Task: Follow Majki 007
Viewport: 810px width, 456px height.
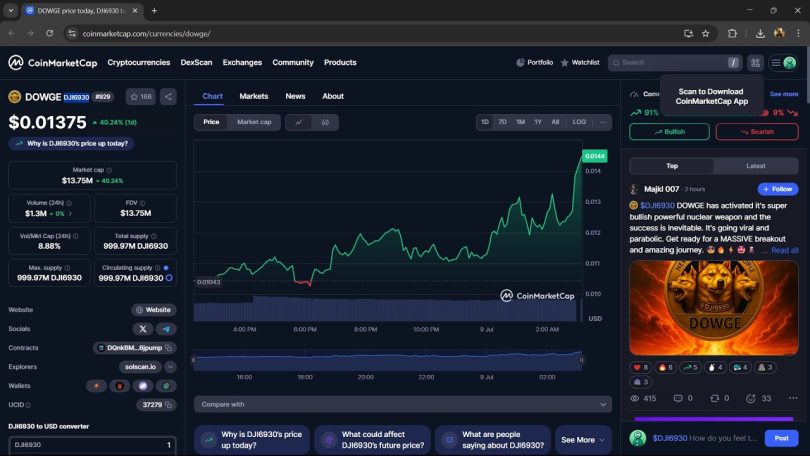Action: pyautogui.click(x=778, y=189)
